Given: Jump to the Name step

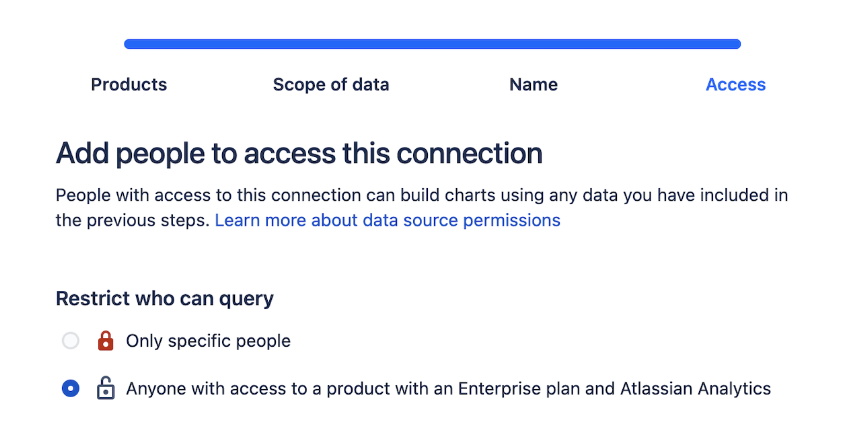Looking at the screenshot, I should [x=533, y=84].
